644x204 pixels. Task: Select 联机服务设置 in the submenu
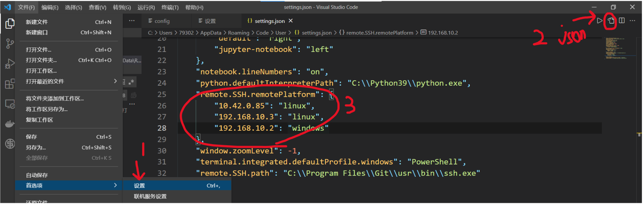[x=177, y=196]
